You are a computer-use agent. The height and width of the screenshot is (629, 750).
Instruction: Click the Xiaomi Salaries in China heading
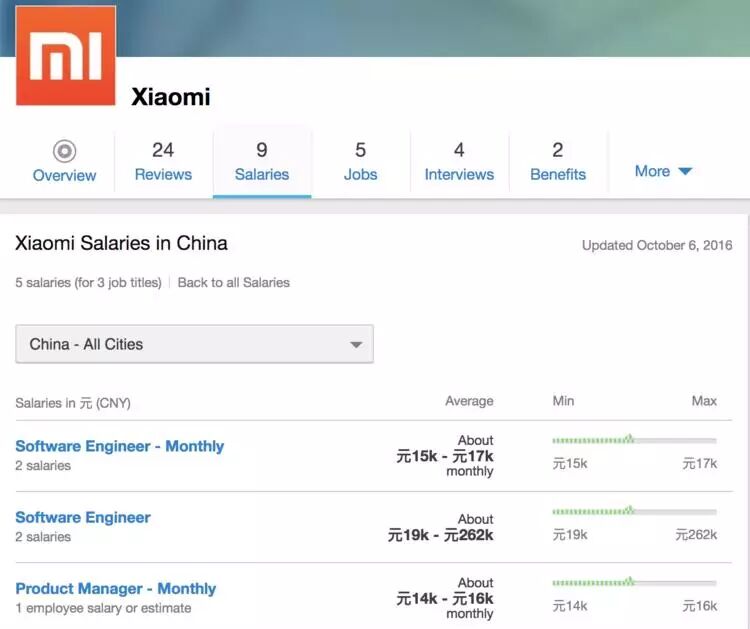click(121, 243)
